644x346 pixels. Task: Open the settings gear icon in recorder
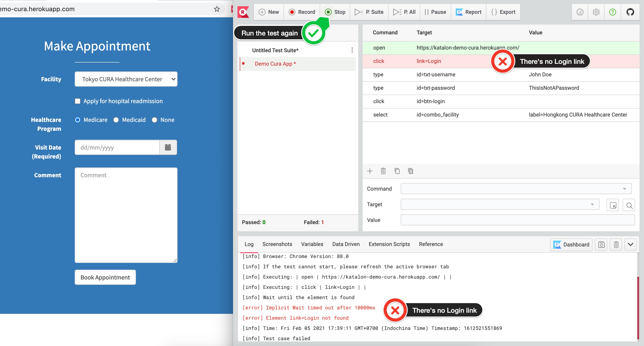pos(596,12)
